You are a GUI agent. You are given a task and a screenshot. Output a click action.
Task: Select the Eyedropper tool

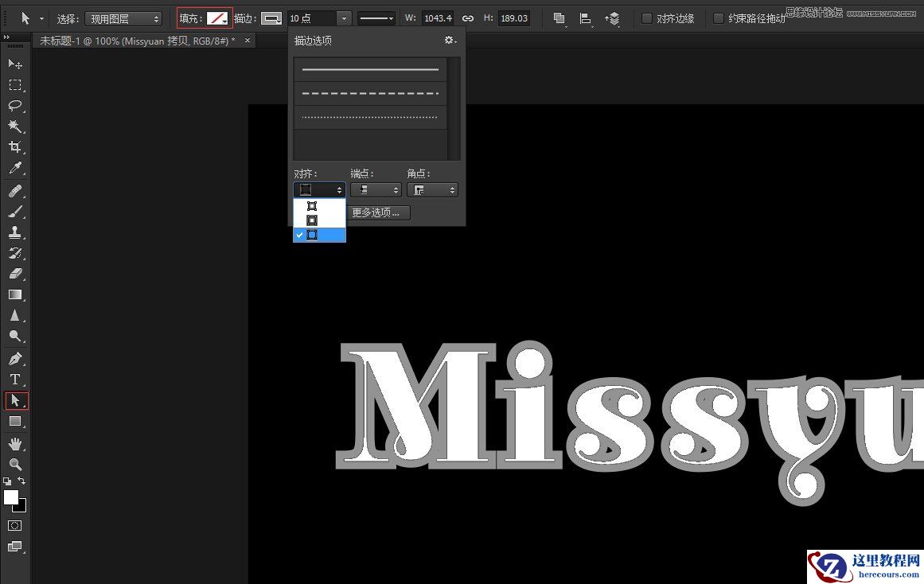14,169
